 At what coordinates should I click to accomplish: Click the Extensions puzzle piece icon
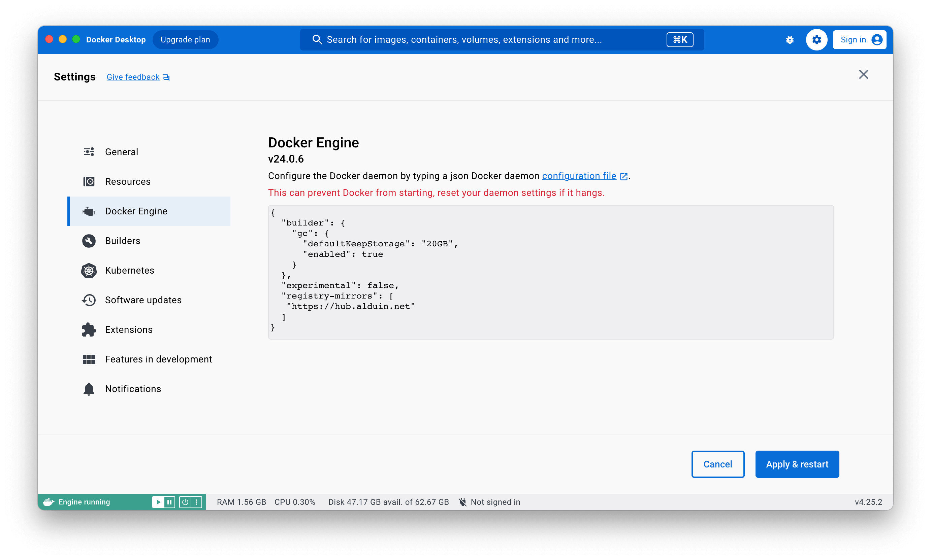[89, 329]
